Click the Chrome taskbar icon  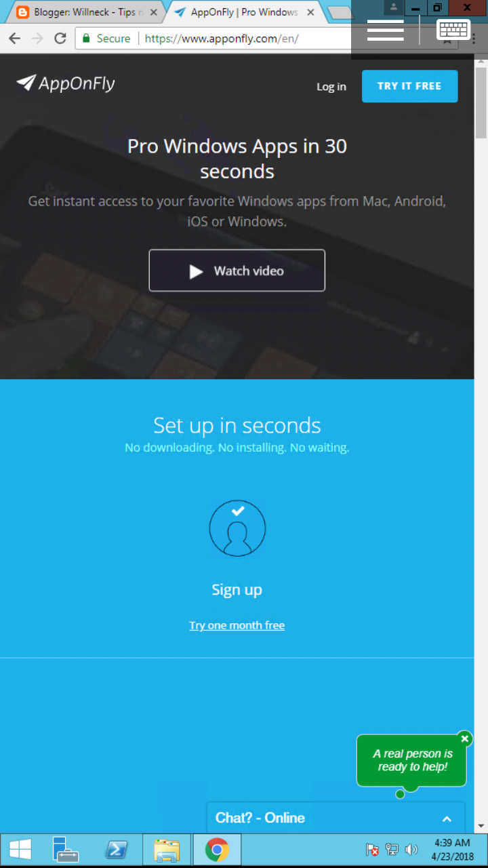(x=217, y=850)
